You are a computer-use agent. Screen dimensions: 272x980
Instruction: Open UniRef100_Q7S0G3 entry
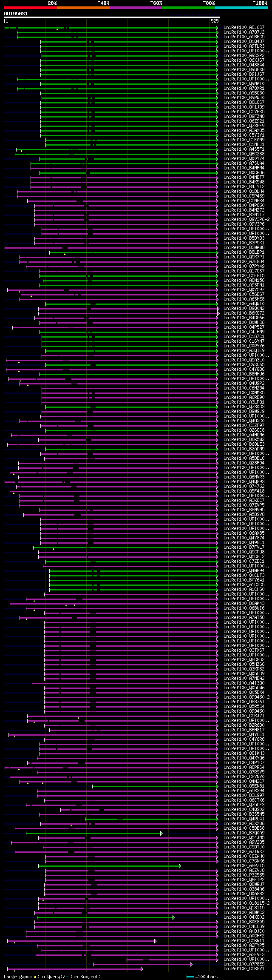click(x=244, y=407)
